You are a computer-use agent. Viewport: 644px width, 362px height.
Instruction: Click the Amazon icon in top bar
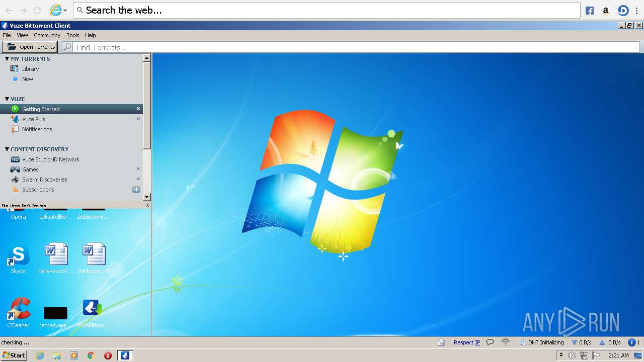[x=606, y=10]
